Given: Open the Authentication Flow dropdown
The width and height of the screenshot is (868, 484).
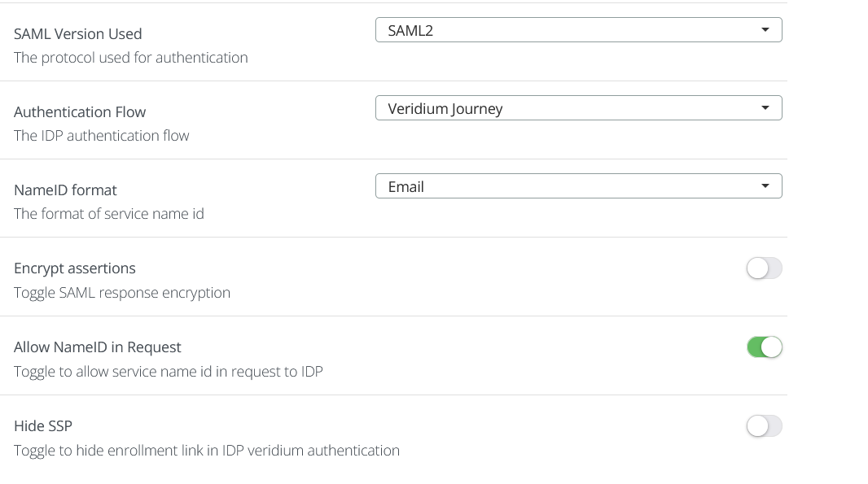Looking at the screenshot, I should (578, 107).
